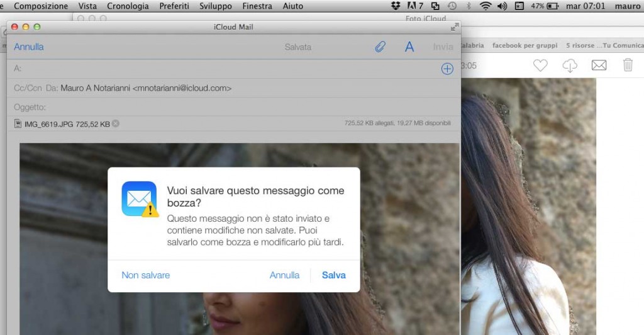The image size is (644, 335).
Task: Click the Salva button in the dialog
Action: [x=333, y=275]
